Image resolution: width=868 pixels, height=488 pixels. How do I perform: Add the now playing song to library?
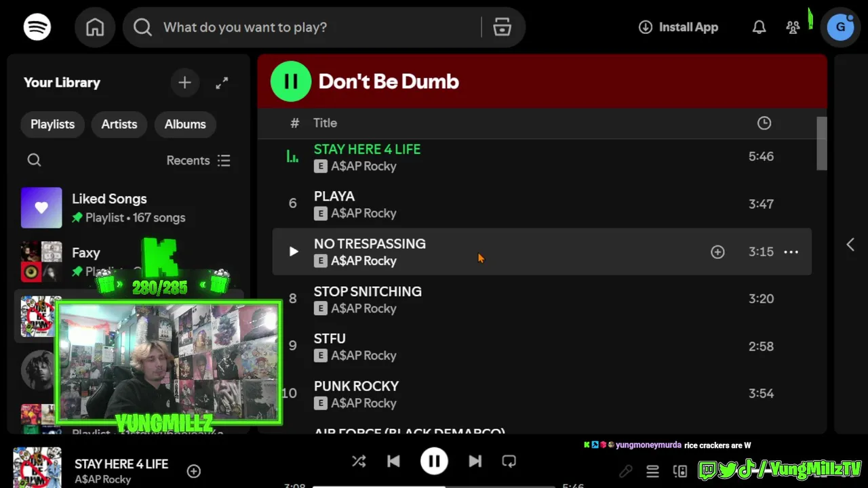coord(194,471)
